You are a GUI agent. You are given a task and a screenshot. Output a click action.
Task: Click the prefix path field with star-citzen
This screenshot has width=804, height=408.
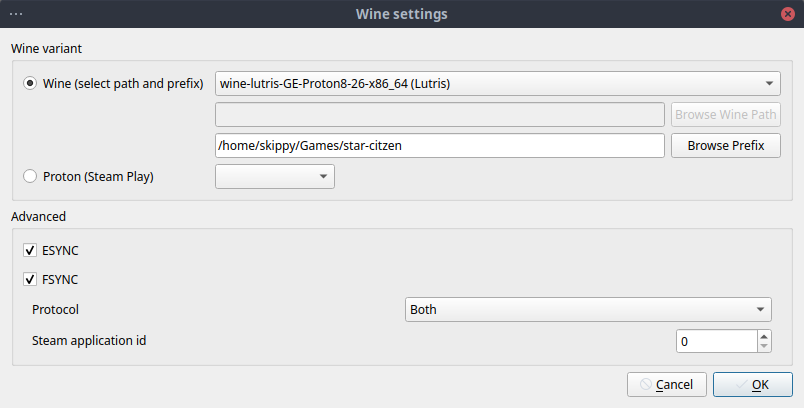[x=440, y=146]
